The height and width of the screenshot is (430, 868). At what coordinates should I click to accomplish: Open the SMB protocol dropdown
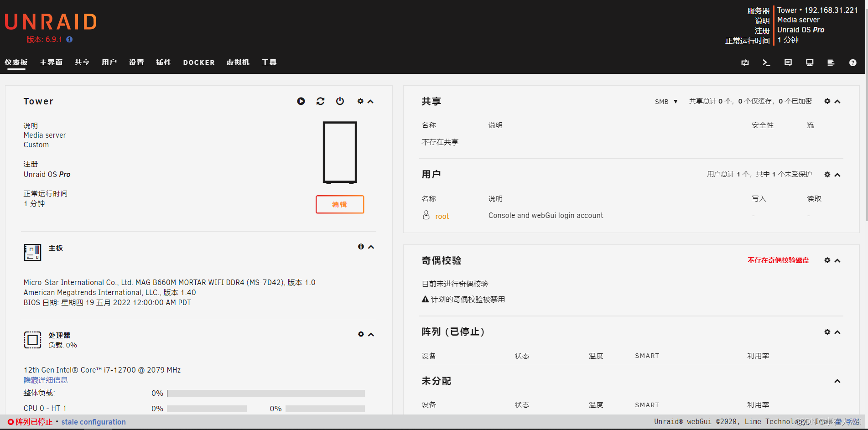pyautogui.click(x=665, y=101)
